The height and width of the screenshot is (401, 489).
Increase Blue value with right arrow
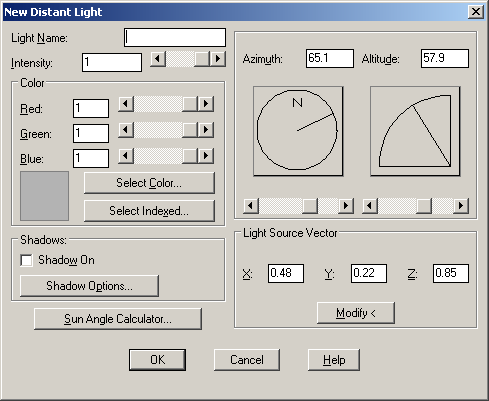[x=206, y=156]
